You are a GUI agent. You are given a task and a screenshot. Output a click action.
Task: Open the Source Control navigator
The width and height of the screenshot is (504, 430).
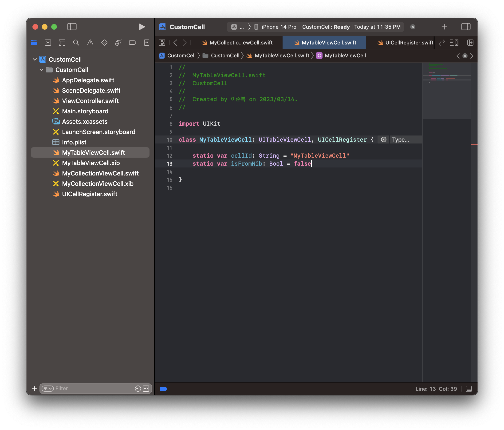(48, 43)
